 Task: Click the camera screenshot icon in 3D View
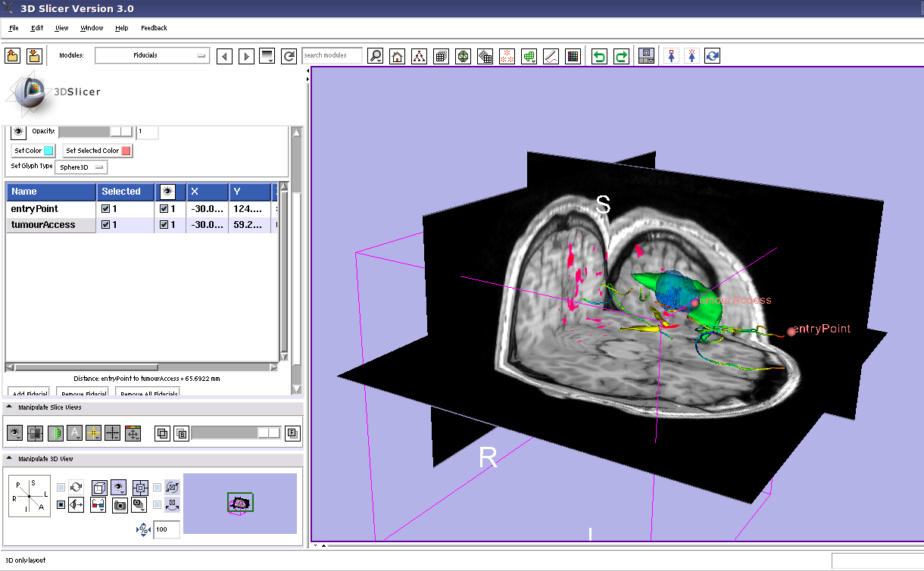[x=120, y=505]
